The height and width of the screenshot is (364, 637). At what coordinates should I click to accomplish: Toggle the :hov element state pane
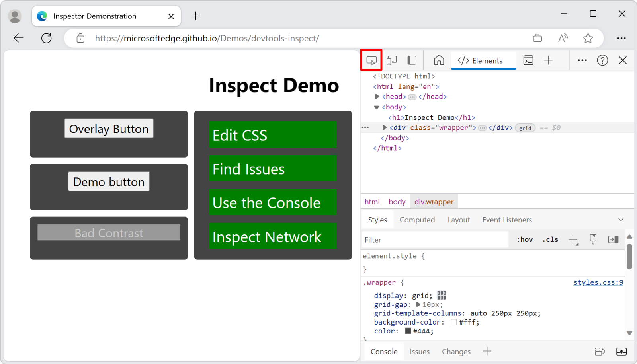pos(525,239)
